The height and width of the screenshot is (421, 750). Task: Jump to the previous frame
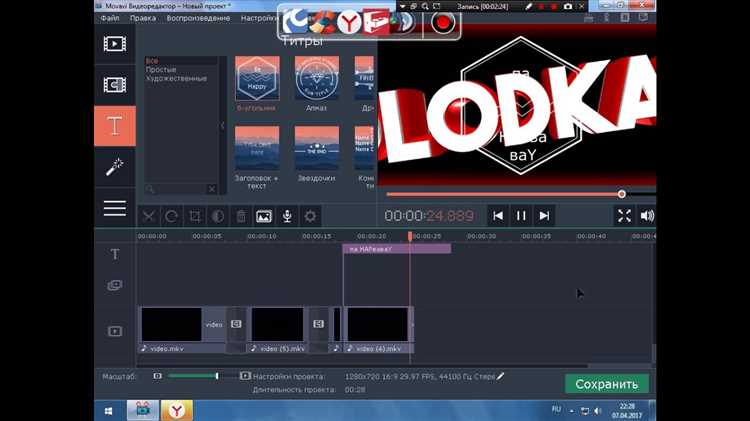click(x=498, y=216)
